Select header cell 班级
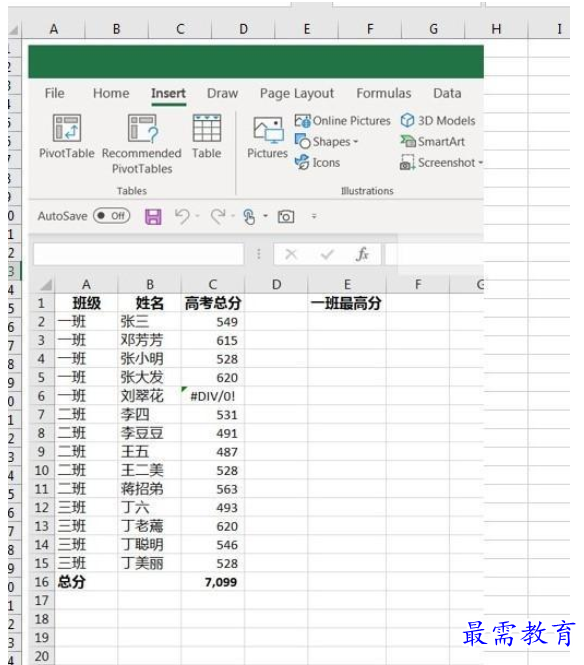584x665 pixels. (x=87, y=303)
